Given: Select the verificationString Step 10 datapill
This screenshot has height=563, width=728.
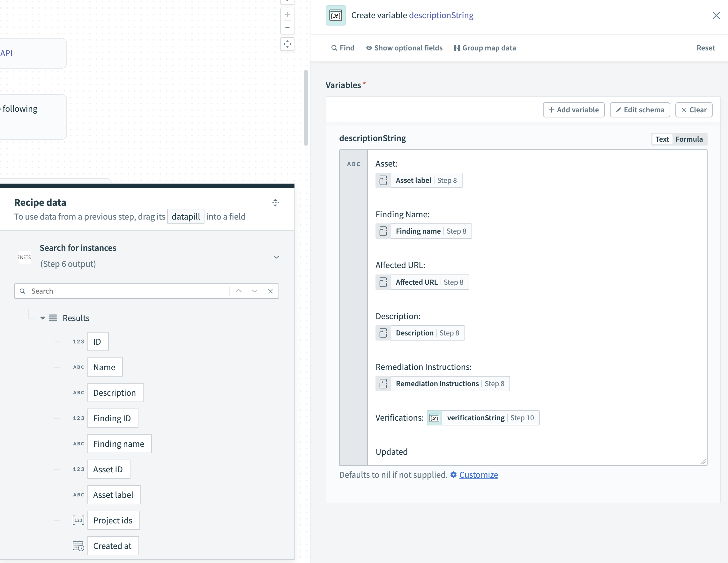Looking at the screenshot, I should (483, 417).
